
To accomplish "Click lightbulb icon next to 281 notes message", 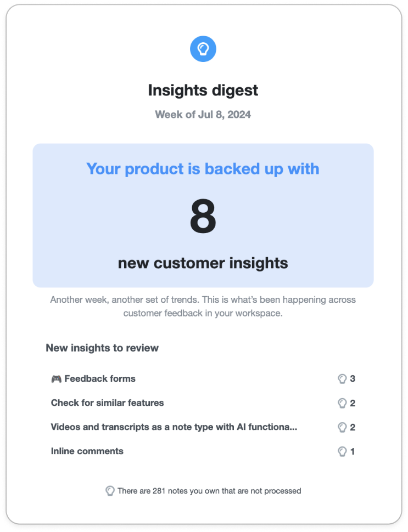I will [x=110, y=491].
